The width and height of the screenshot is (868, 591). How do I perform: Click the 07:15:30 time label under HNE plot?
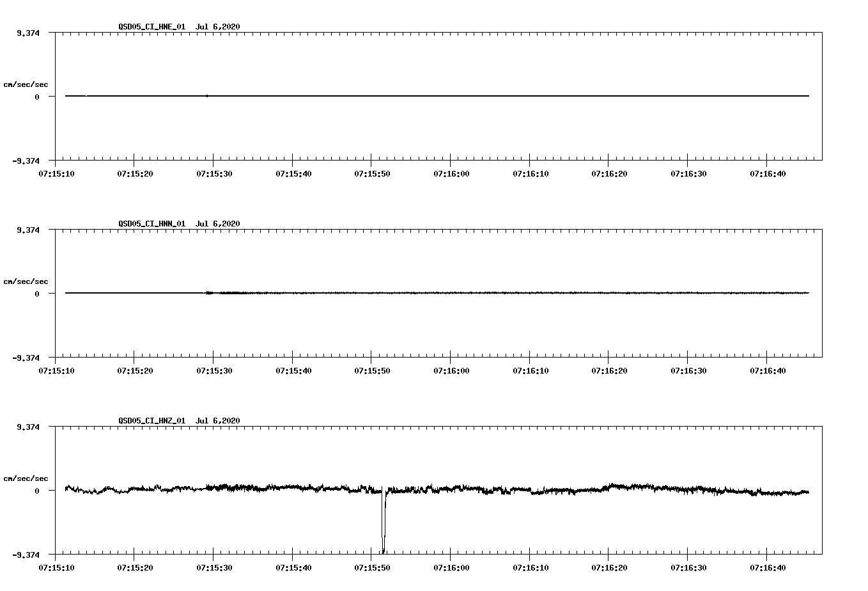[213, 173]
